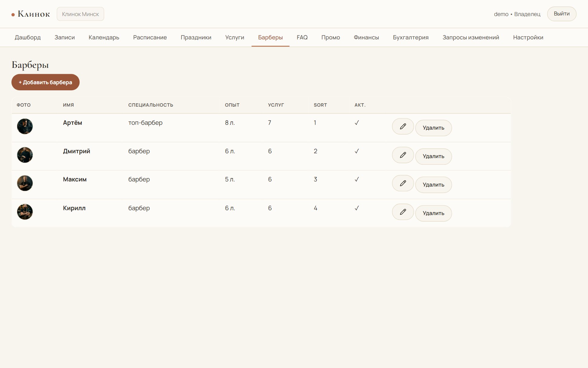Go to Праздники tab
This screenshot has width=588, height=368.
(x=196, y=37)
